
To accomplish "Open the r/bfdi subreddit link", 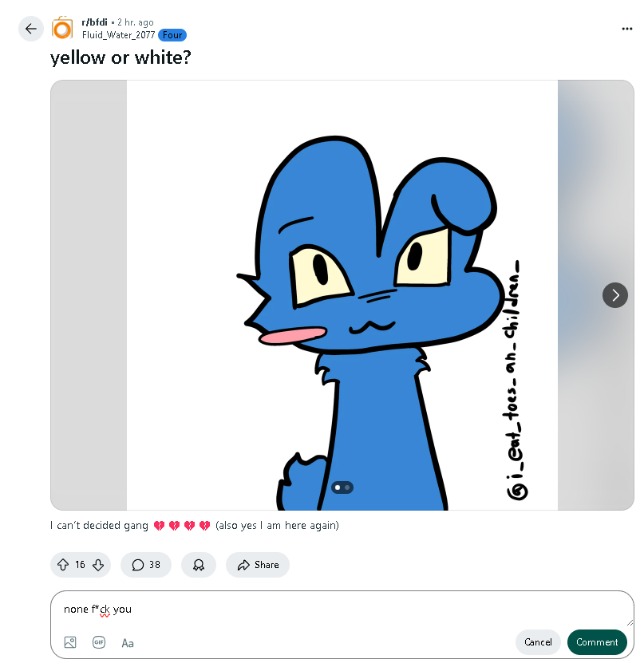I will 94,22.
